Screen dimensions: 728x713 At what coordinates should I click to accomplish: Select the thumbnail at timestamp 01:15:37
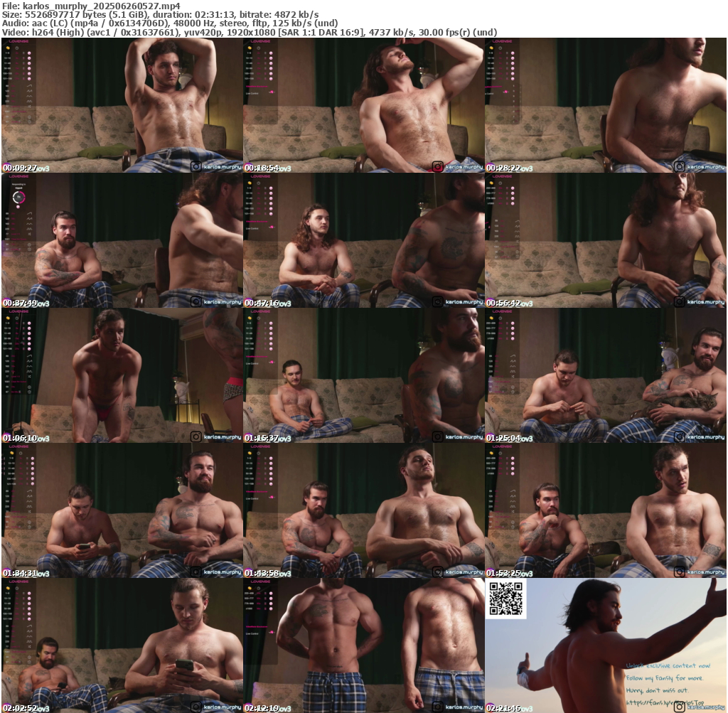tap(364, 375)
